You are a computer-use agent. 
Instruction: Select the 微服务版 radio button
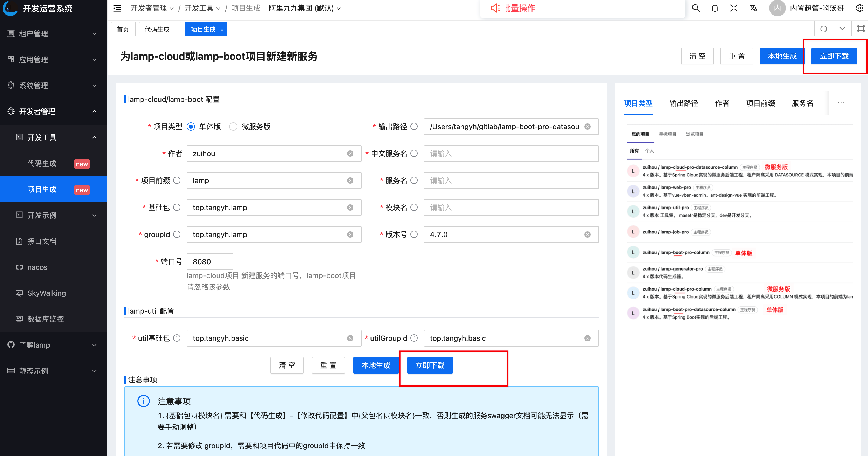tap(233, 127)
